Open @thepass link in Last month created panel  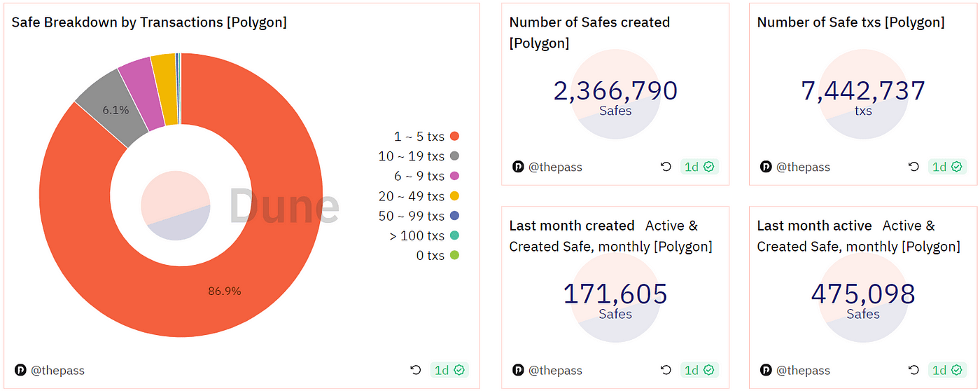coord(555,370)
